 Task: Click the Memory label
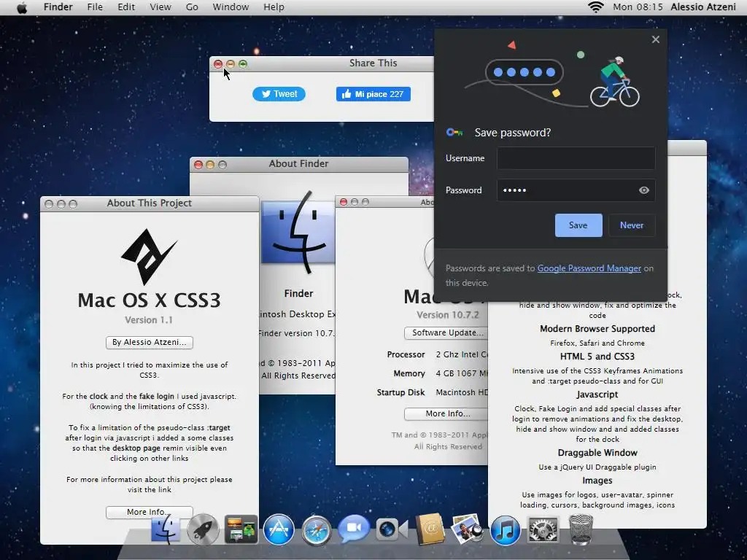tap(409, 374)
